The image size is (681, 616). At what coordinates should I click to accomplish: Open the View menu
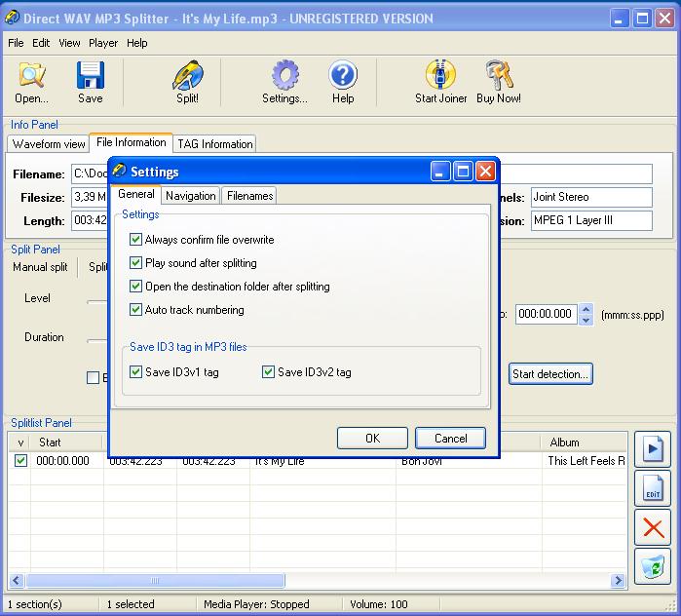[x=69, y=43]
